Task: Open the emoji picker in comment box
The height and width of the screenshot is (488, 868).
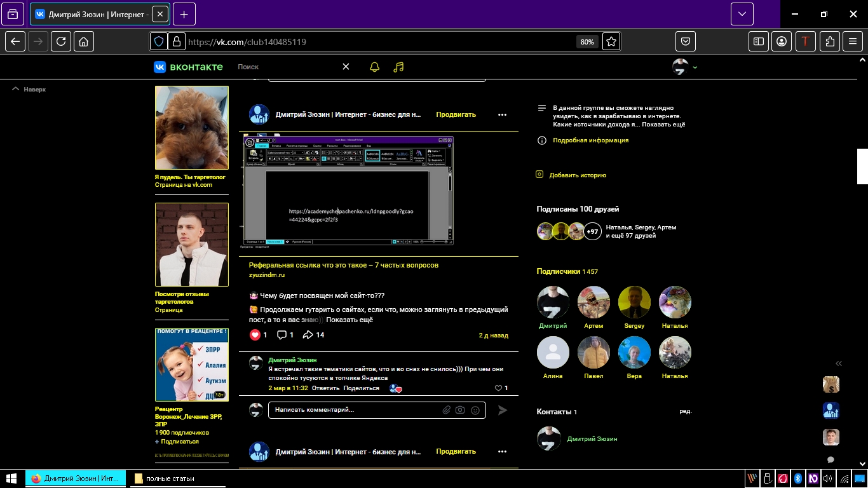Action: click(475, 410)
